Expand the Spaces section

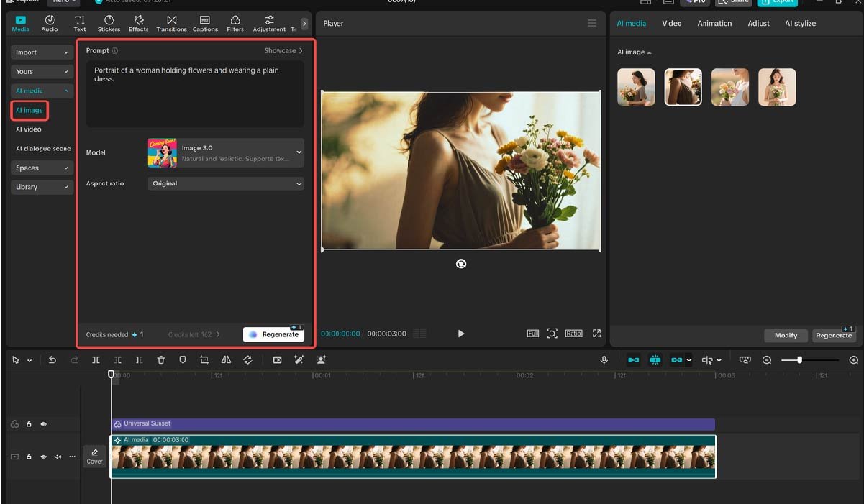42,168
